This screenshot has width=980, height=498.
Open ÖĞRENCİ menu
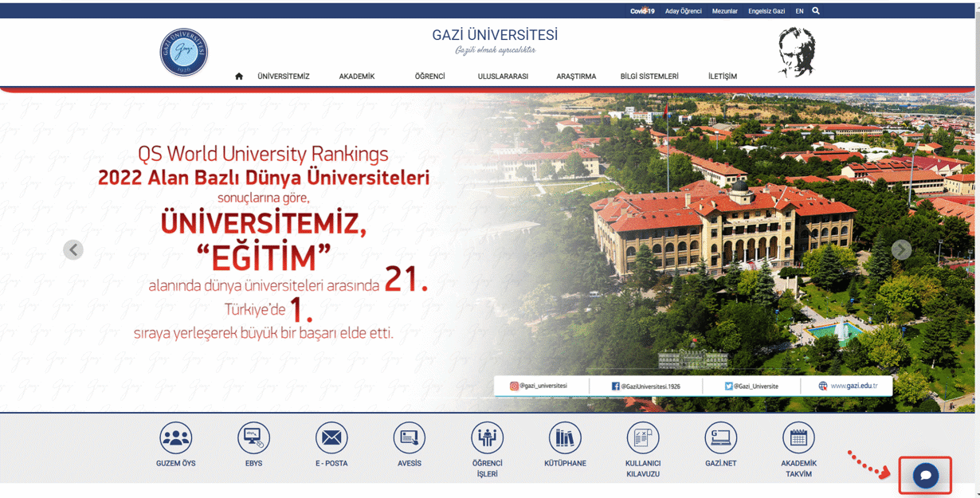(x=430, y=76)
